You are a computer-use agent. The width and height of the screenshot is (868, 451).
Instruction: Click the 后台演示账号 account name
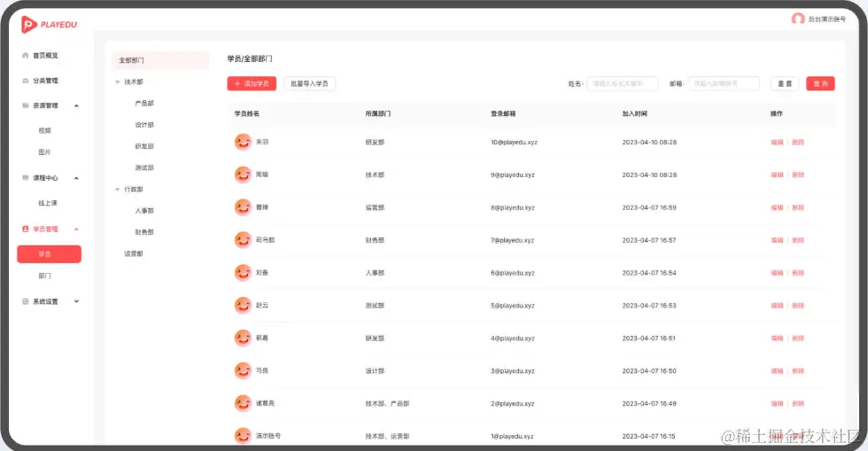click(x=826, y=19)
